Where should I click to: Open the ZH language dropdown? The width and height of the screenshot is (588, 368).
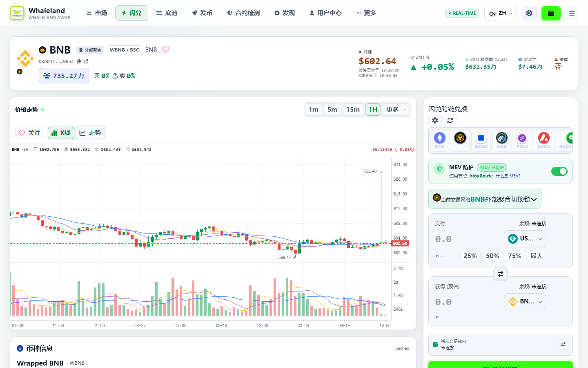(x=501, y=13)
